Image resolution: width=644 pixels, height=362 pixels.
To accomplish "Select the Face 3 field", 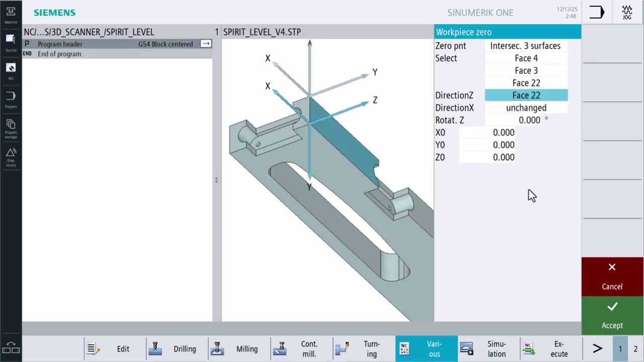I will click(526, 71).
